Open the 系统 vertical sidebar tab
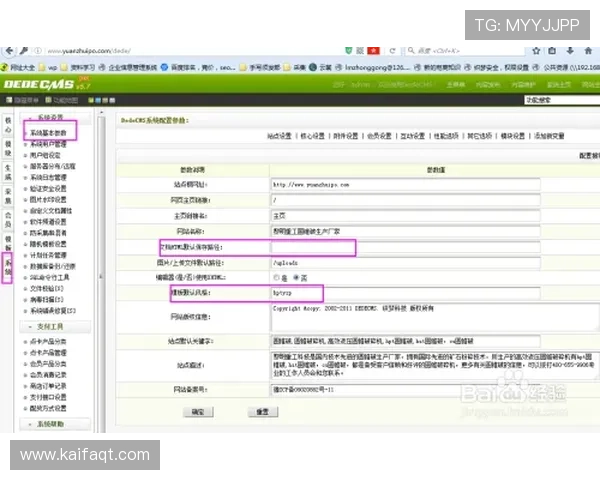The width and height of the screenshot is (600, 480). tap(8, 267)
